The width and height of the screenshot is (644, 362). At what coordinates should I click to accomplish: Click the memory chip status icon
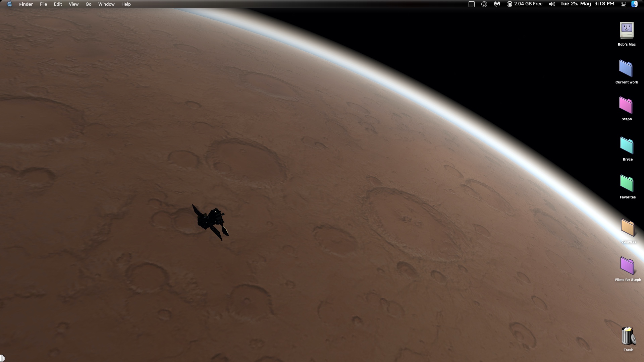point(509,4)
